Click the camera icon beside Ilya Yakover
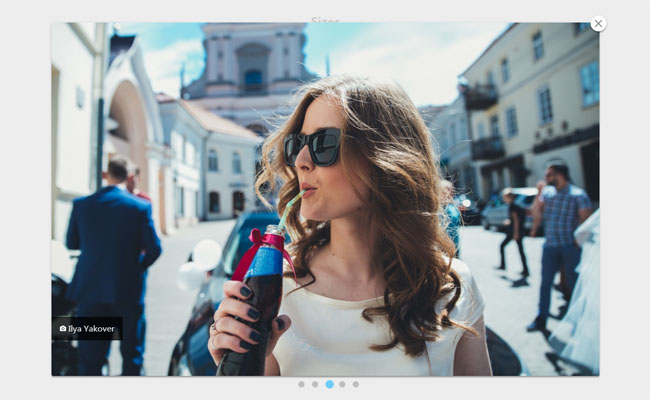This screenshot has width=650, height=400. [x=62, y=328]
